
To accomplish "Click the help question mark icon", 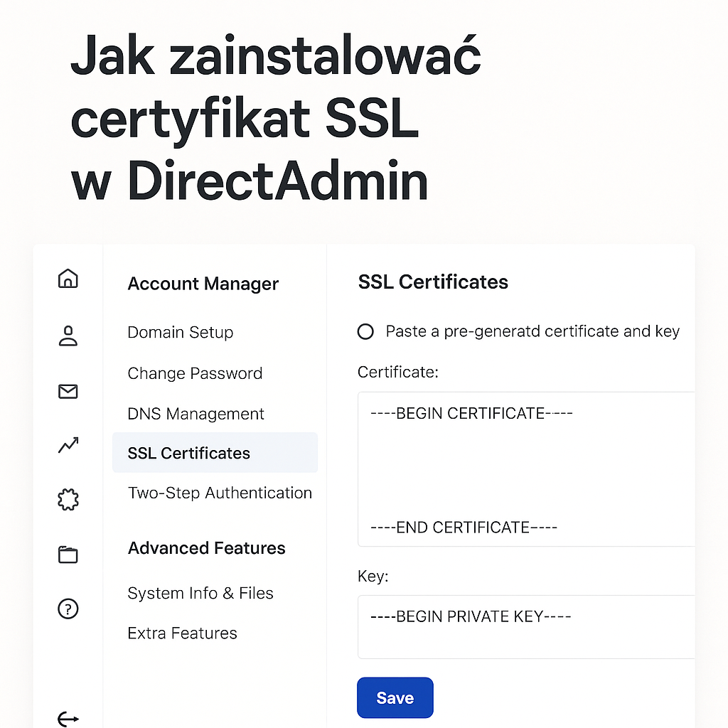I will click(x=68, y=609).
